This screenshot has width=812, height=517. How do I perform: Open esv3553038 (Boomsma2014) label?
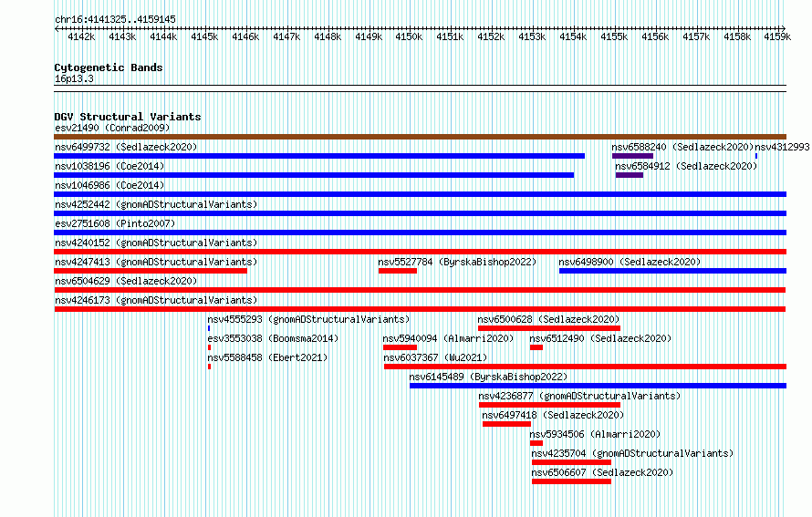point(273,338)
